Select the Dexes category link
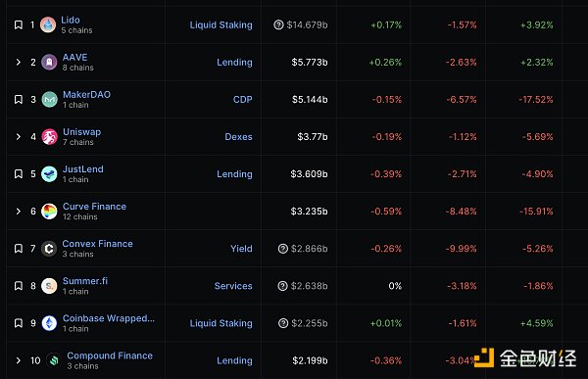This screenshot has width=588, height=379. coord(238,137)
